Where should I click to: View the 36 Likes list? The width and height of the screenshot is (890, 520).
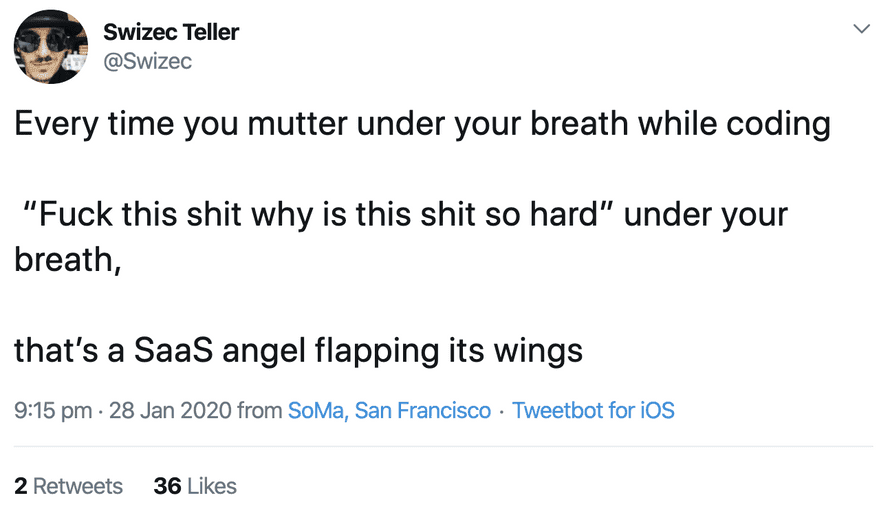tap(195, 486)
